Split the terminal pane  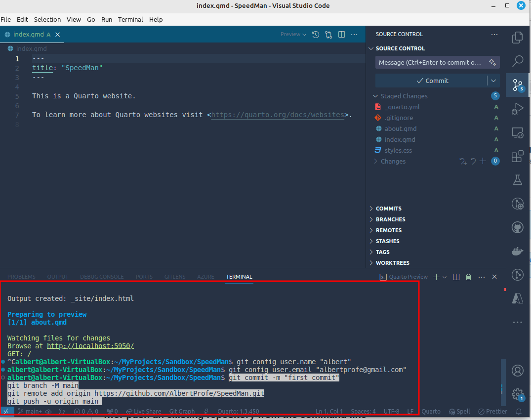[456, 277]
